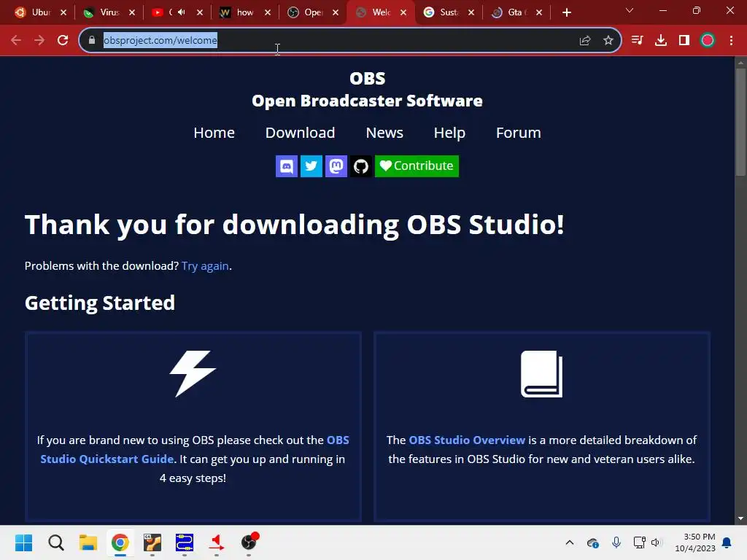
Task: Click the lightning bolt Quickstart icon
Action: [193, 374]
